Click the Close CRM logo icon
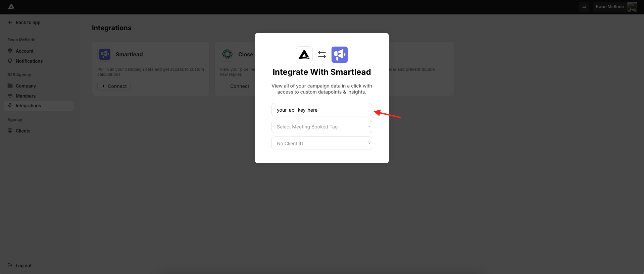 [x=227, y=54]
